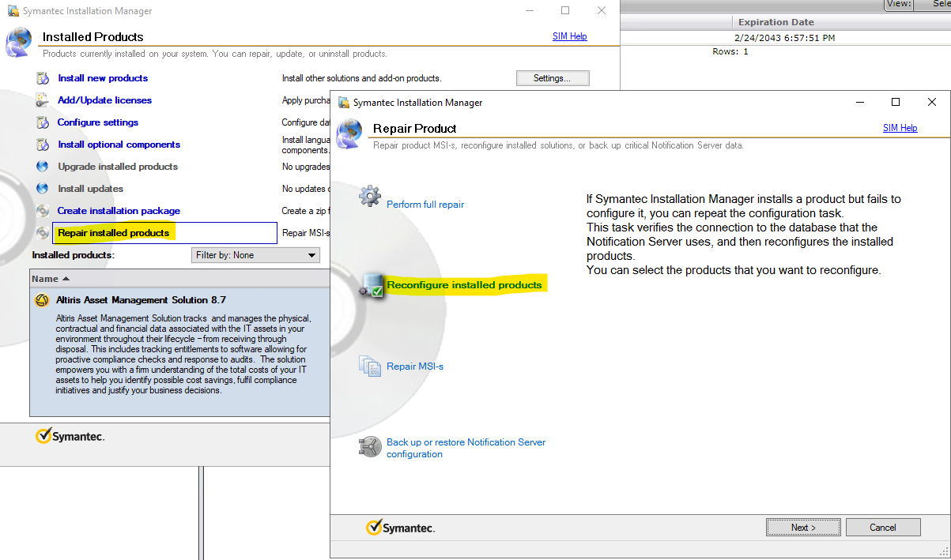Sort by the Name column header
This screenshot has height=560, width=951.
pyautogui.click(x=179, y=279)
